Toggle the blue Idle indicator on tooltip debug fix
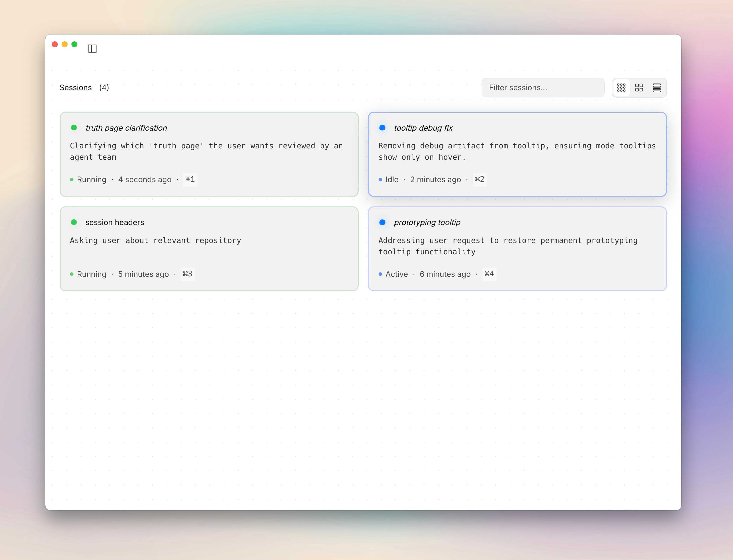The width and height of the screenshot is (733, 560). pyautogui.click(x=380, y=179)
